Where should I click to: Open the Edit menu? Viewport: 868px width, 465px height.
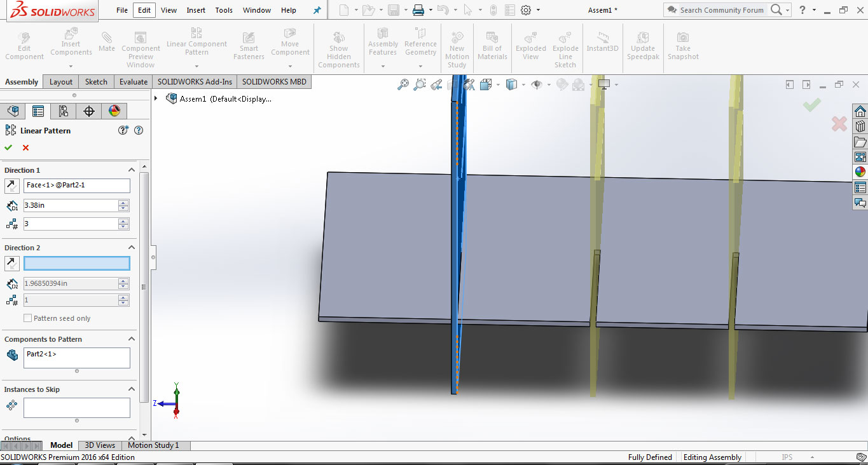click(144, 10)
